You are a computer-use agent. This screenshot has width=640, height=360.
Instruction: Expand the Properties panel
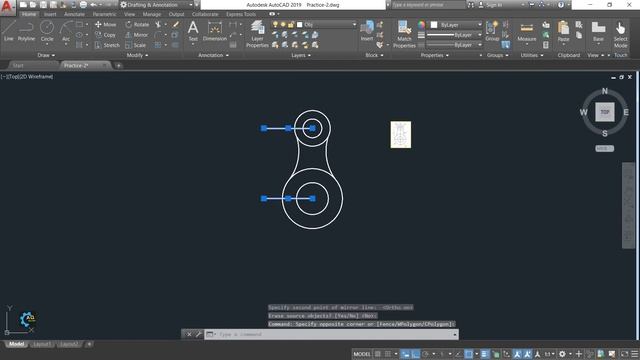click(435, 55)
